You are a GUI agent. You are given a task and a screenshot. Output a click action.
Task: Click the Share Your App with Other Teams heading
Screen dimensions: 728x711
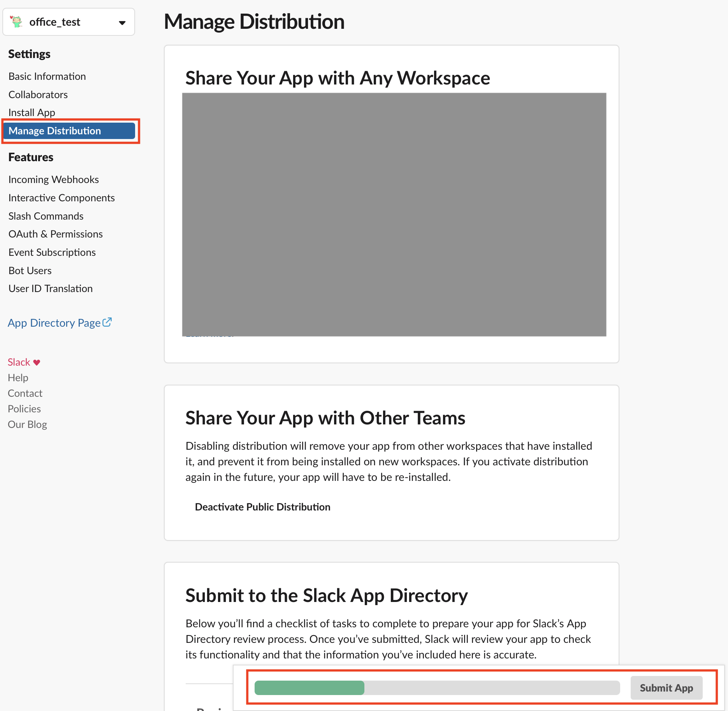click(325, 418)
